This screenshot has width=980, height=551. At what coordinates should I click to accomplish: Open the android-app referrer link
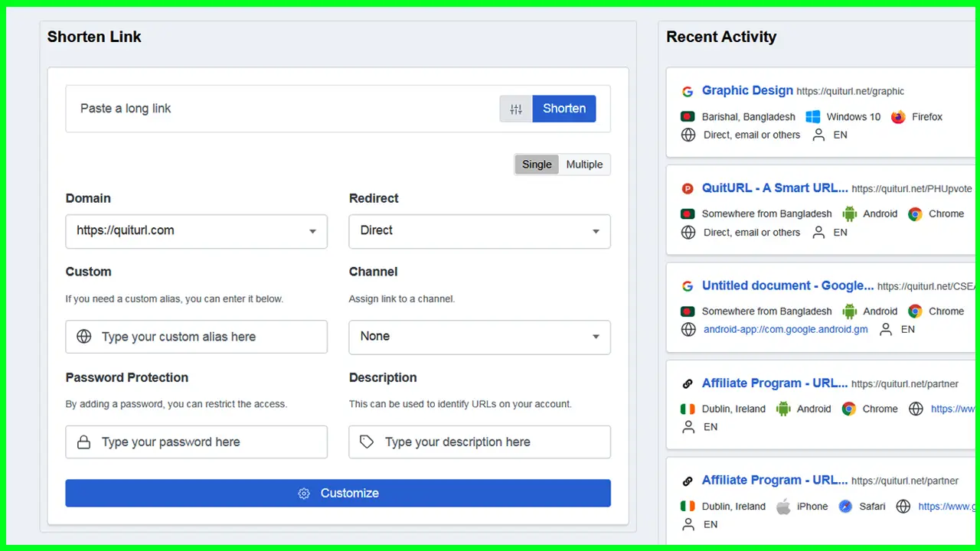(786, 330)
